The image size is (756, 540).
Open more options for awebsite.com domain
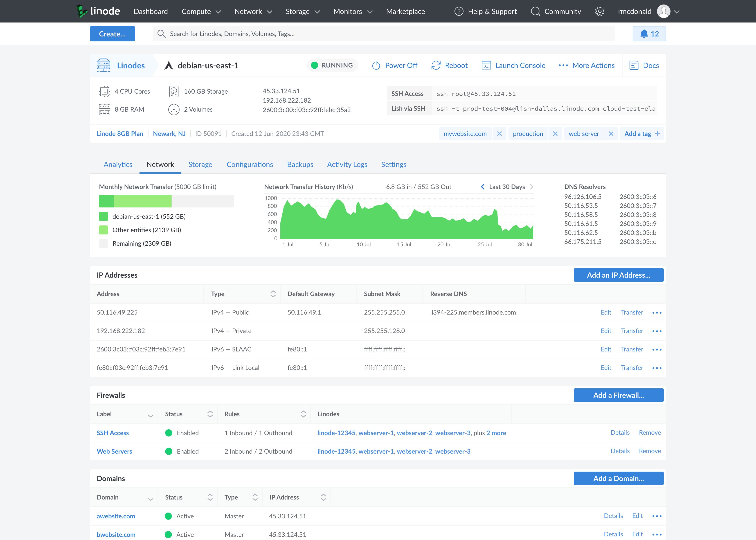click(657, 516)
